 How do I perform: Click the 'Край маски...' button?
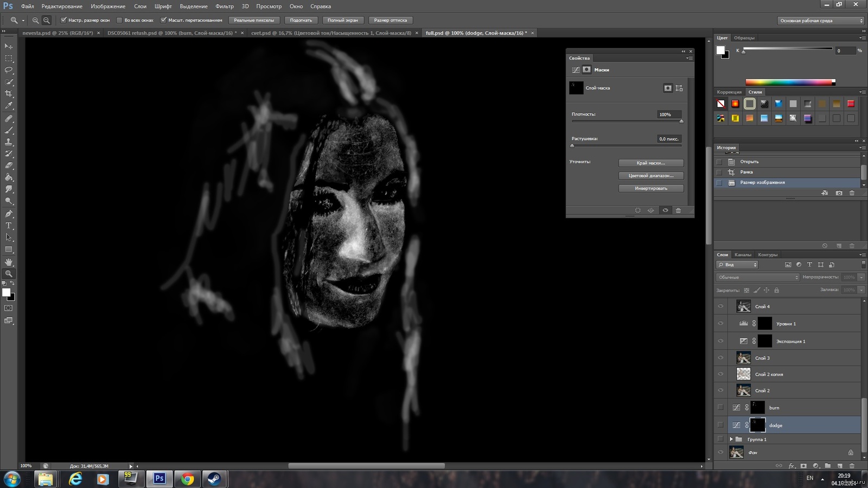[x=651, y=163]
